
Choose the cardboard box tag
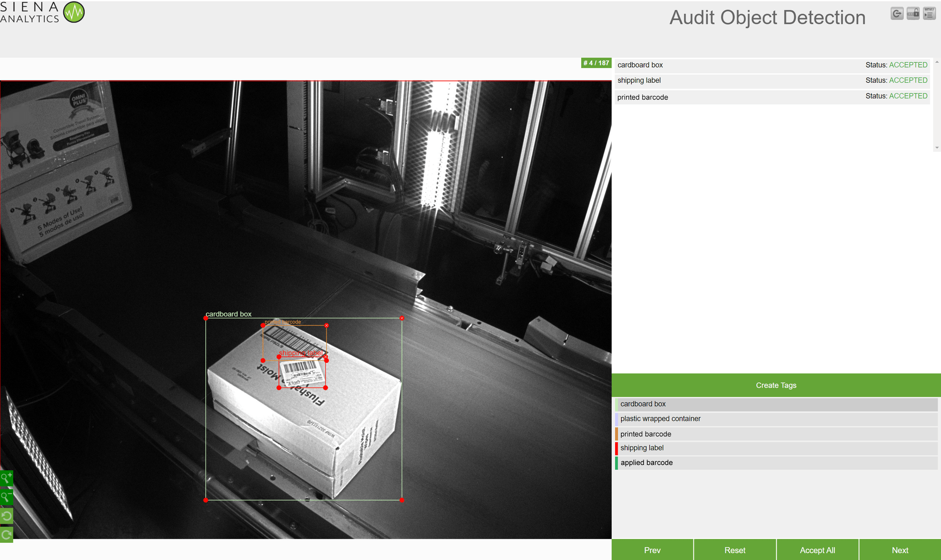(776, 404)
